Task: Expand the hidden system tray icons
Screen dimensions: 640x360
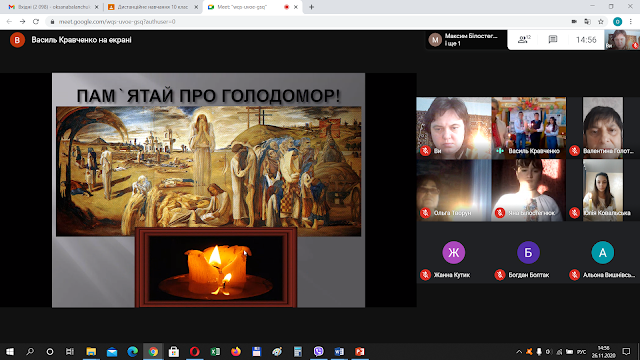Action: coord(519,351)
